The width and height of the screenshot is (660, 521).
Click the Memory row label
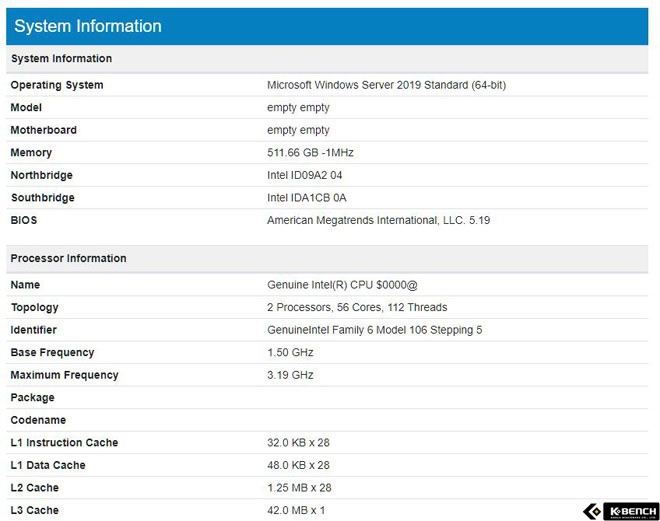(31, 153)
